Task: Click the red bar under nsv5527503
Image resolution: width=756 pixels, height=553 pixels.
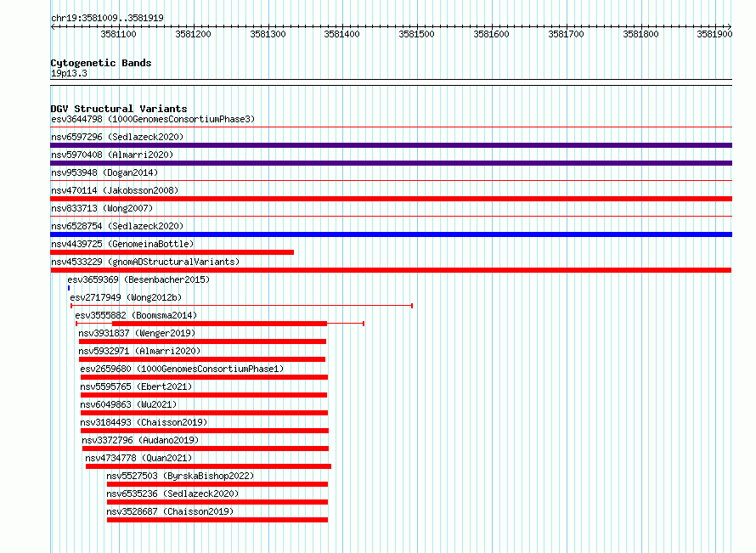Action: point(217,484)
